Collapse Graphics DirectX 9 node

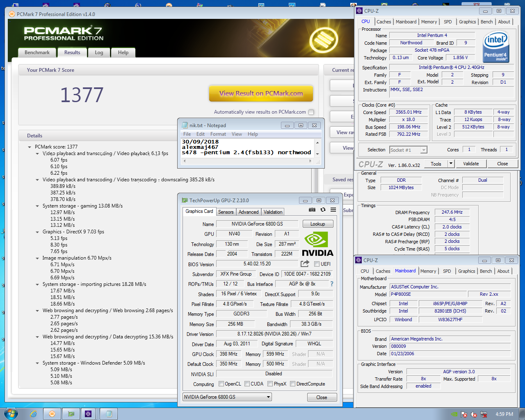point(37,232)
